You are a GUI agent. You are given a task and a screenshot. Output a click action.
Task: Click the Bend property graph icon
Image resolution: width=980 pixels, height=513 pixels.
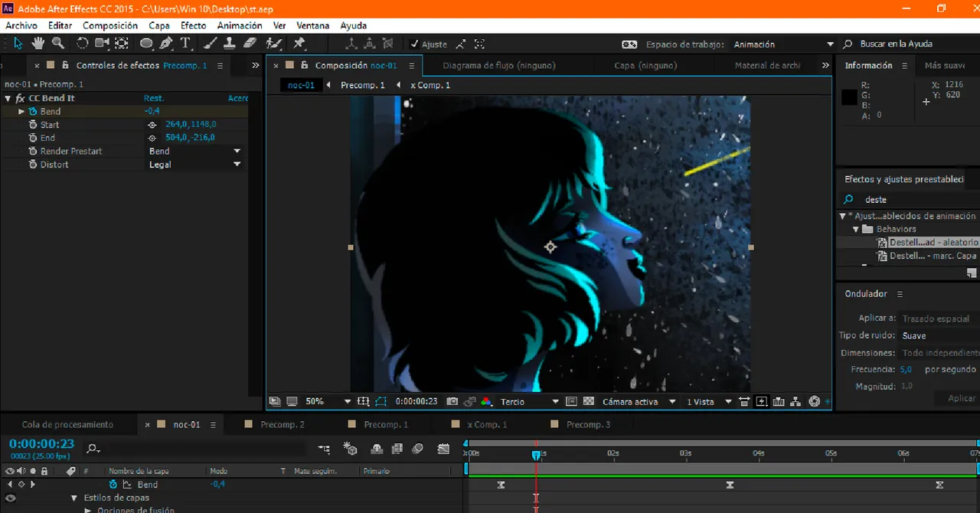pyautogui.click(x=128, y=485)
